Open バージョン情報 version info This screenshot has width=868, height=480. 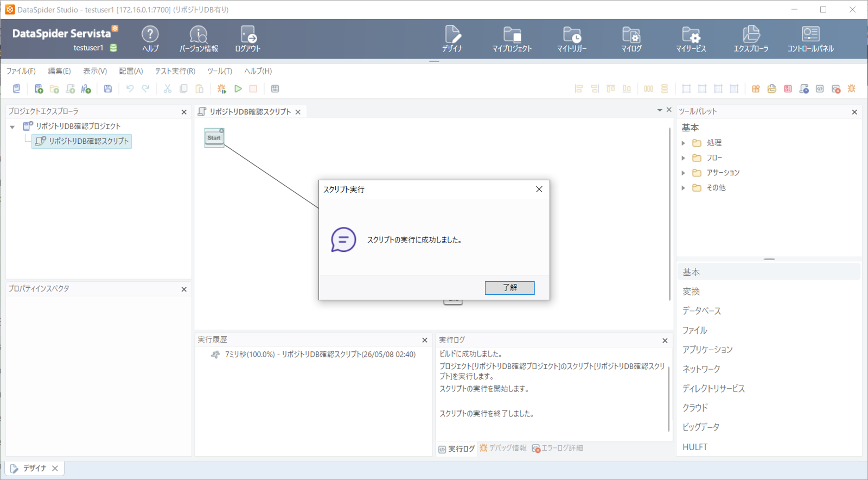pos(199,39)
